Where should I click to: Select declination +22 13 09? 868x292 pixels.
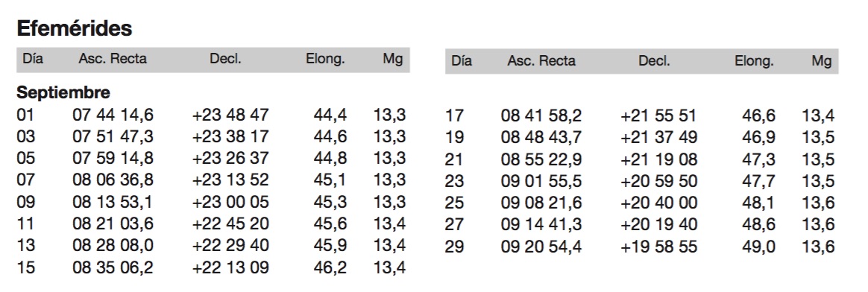pos(230,267)
